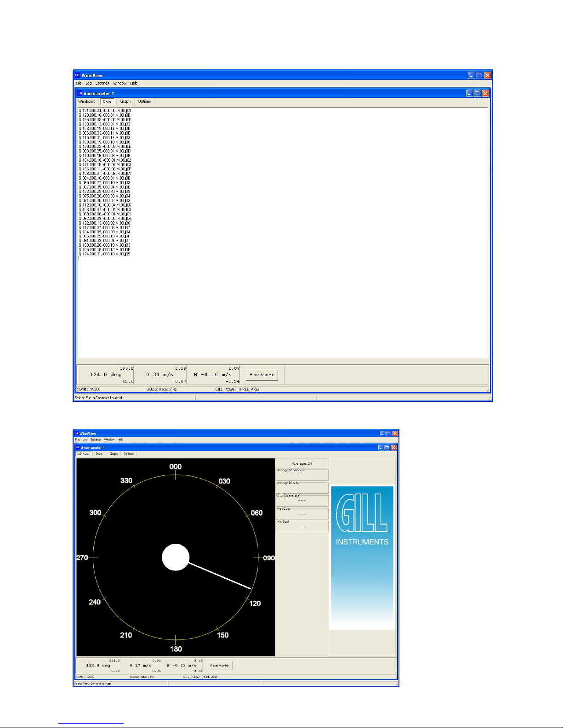The image size is (563, 728).
Task: Click the Gill Instruments logo panel
Action: click(x=362, y=558)
